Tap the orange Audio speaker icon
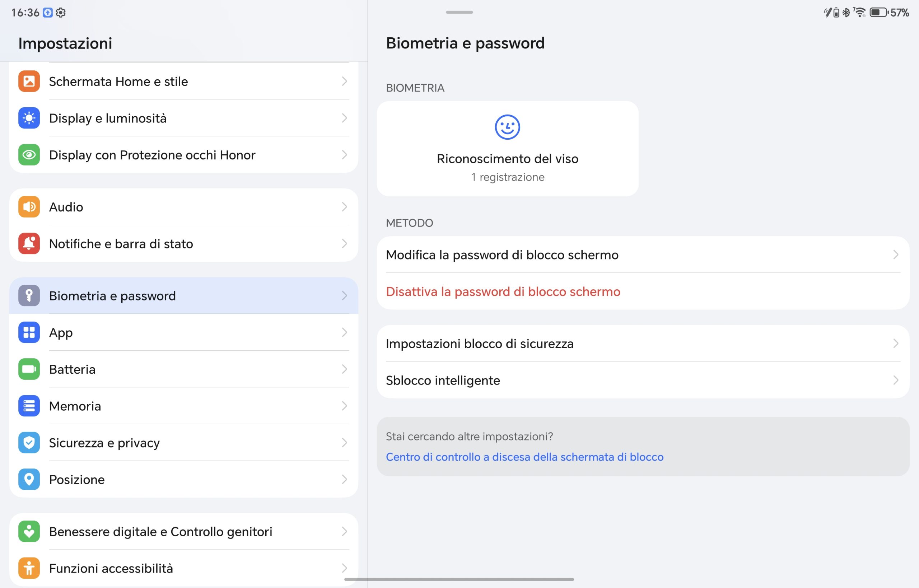This screenshot has height=588, width=919. [x=29, y=206]
